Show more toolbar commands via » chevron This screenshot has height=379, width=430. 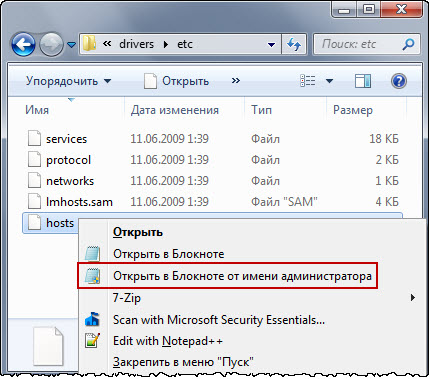tap(236, 81)
